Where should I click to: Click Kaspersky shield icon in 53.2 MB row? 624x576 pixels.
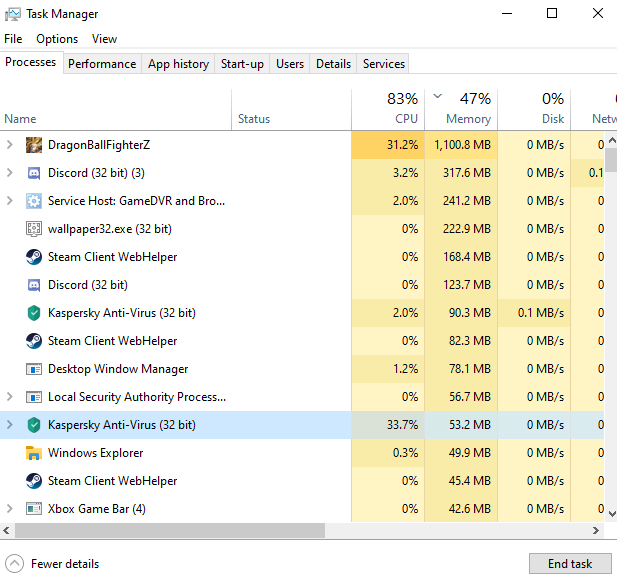[x=34, y=425]
